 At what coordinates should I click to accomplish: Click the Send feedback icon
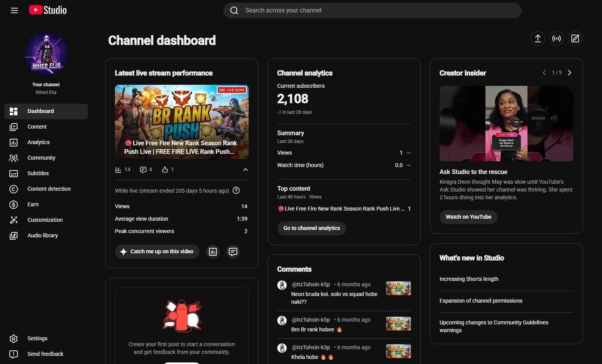[14, 354]
